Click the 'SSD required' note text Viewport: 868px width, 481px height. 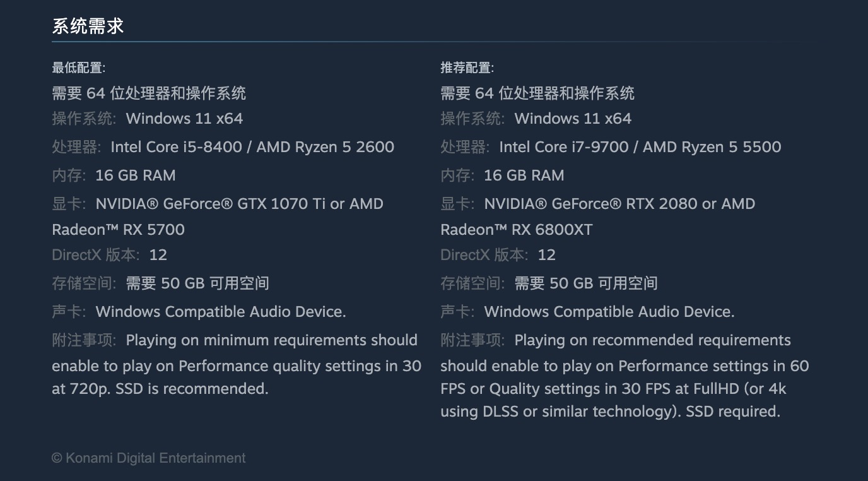pyautogui.click(x=732, y=412)
